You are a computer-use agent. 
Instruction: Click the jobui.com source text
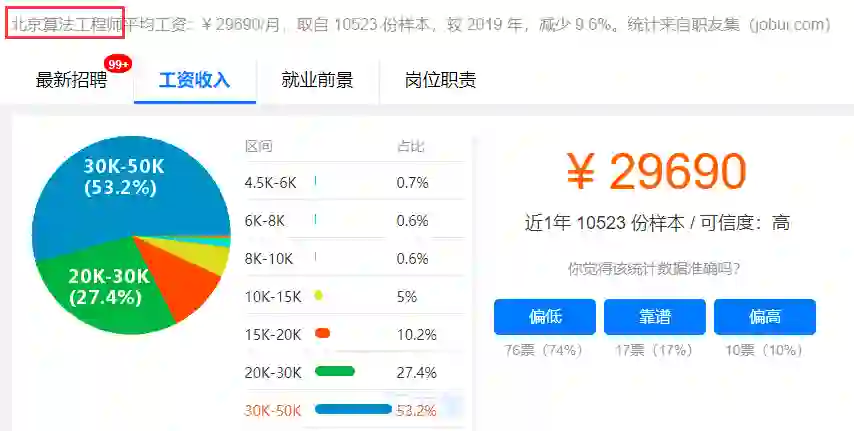[790, 25]
